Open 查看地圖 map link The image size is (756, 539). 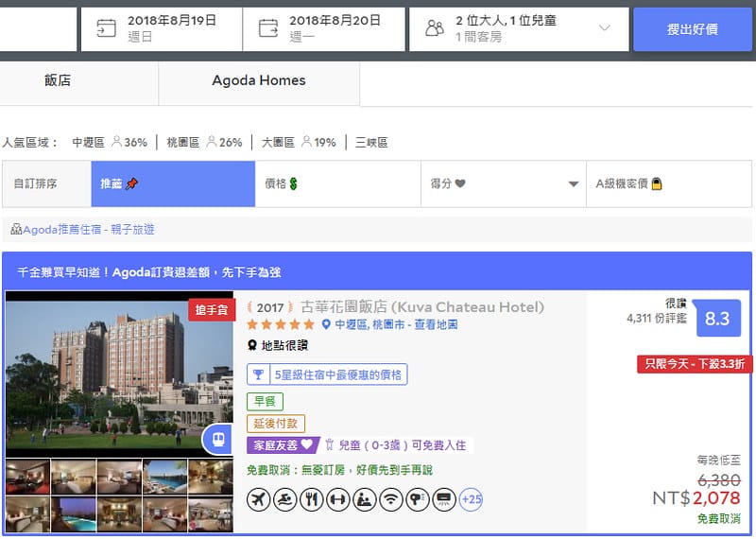coord(436,324)
